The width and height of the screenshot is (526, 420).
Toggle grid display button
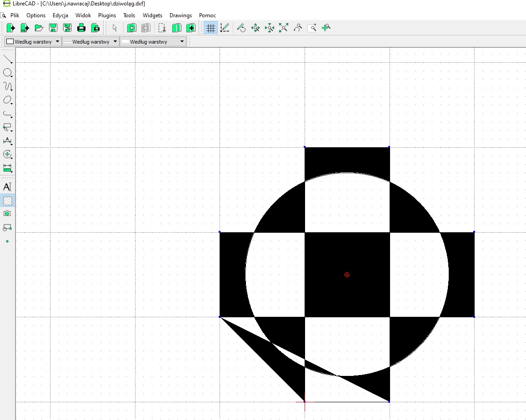tap(210, 28)
